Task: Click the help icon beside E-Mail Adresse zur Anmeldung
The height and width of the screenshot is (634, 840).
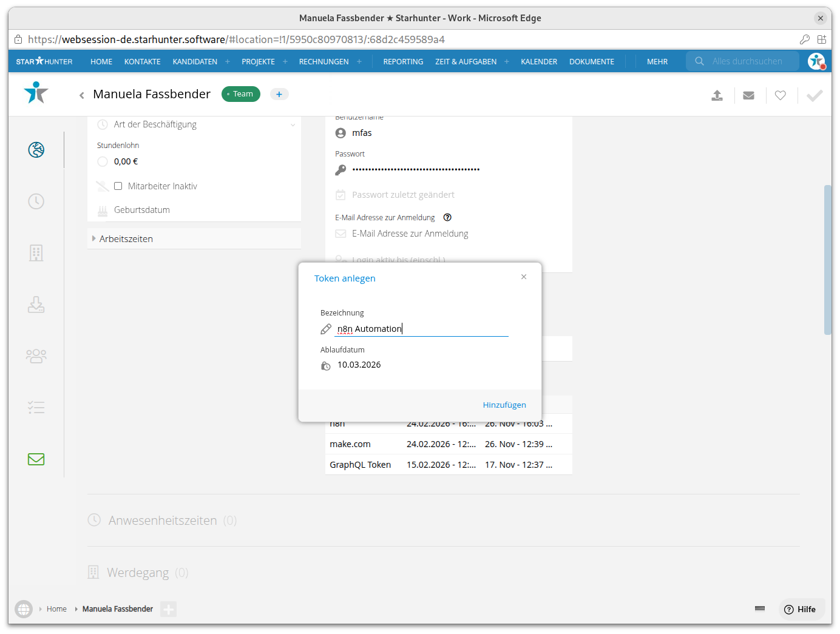Action: tap(447, 217)
